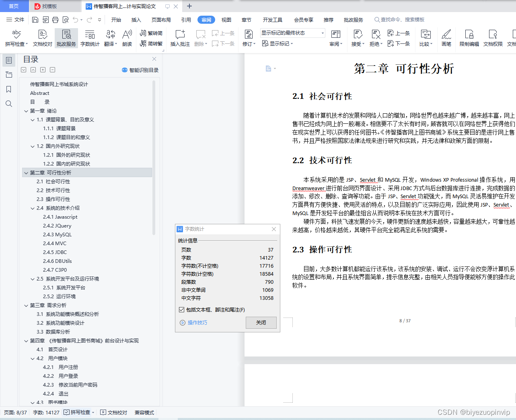
Task: Toggle 包括文本框、脚注和尾注 checkbox
Action: point(182,309)
